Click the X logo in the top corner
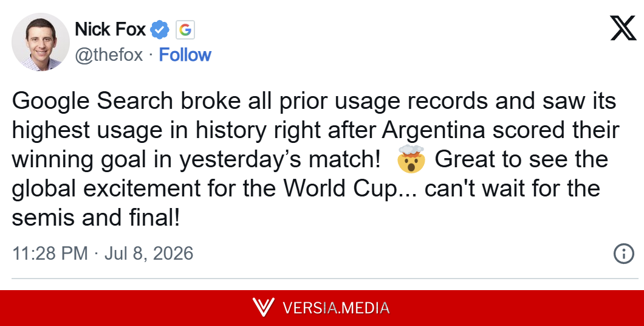 coord(623,28)
